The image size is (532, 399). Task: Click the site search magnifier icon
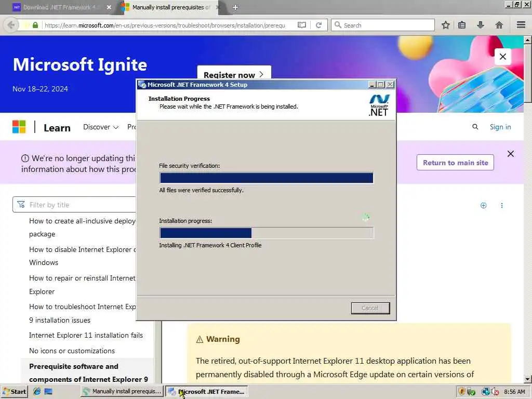(475, 127)
